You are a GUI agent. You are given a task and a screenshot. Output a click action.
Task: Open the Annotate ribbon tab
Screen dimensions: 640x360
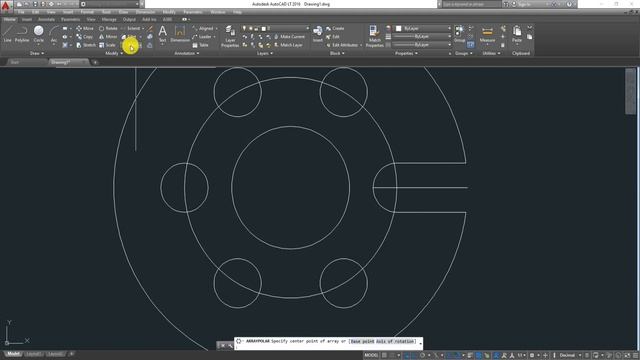click(46, 19)
